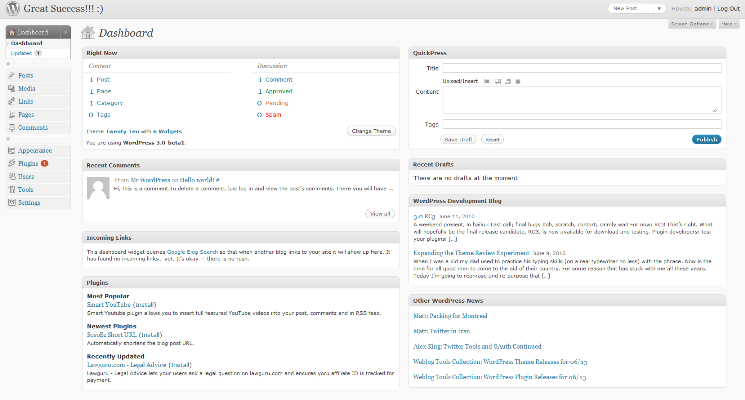
Task: Click the Great Success!!! :) site title
Action: click(63, 9)
